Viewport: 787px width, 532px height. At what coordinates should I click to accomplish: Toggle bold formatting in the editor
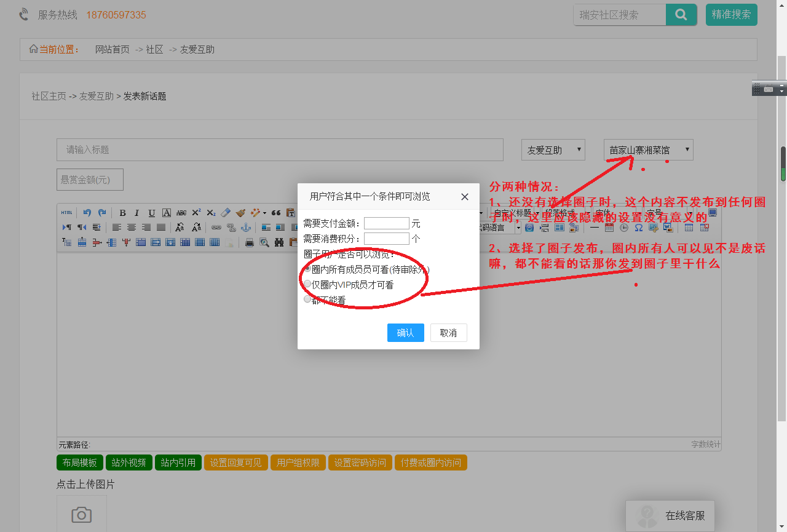tap(122, 213)
